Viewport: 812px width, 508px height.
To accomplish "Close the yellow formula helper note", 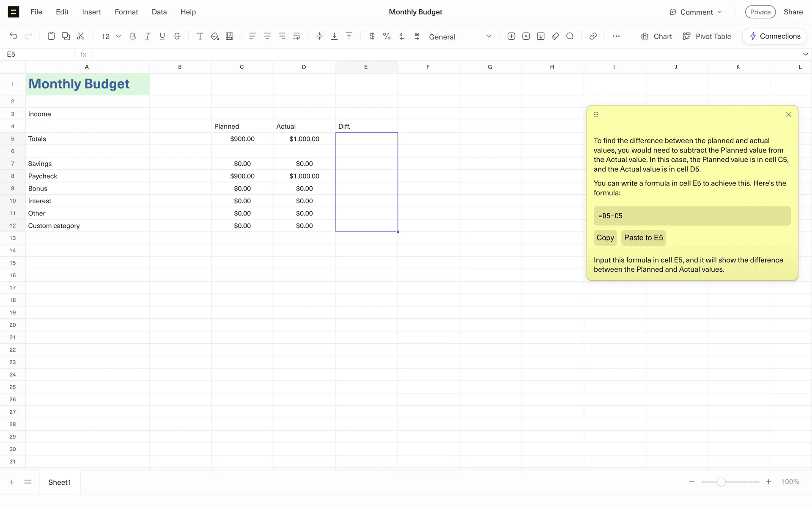I will 789,115.
